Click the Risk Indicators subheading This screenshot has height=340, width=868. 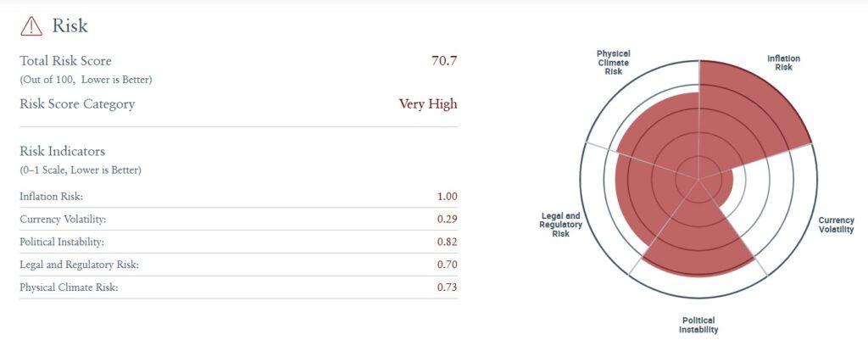[x=62, y=151]
